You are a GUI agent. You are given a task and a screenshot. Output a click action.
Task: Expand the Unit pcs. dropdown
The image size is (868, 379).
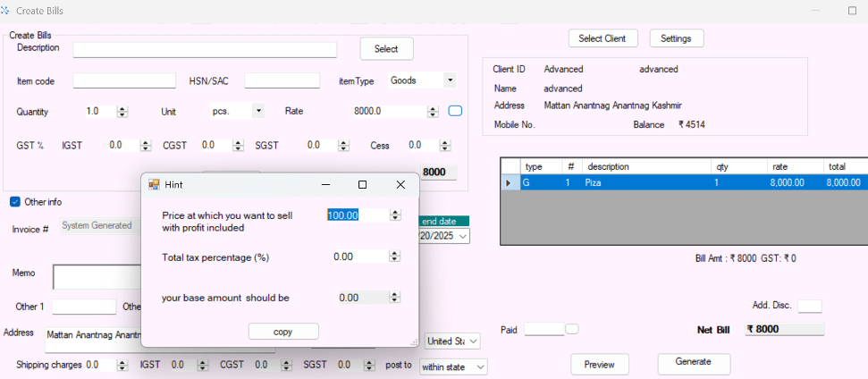pyautogui.click(x=258, y=112)
